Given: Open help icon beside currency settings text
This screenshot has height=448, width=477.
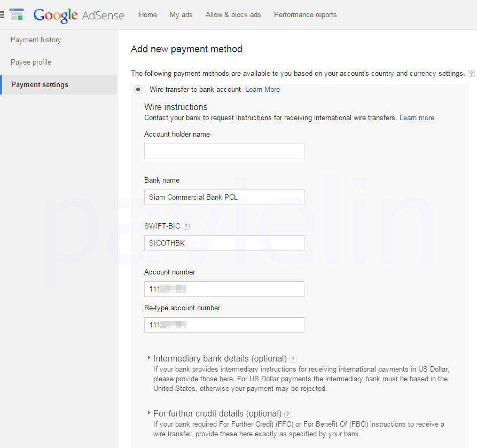Looking at the screenshot, I should (471, 74).
